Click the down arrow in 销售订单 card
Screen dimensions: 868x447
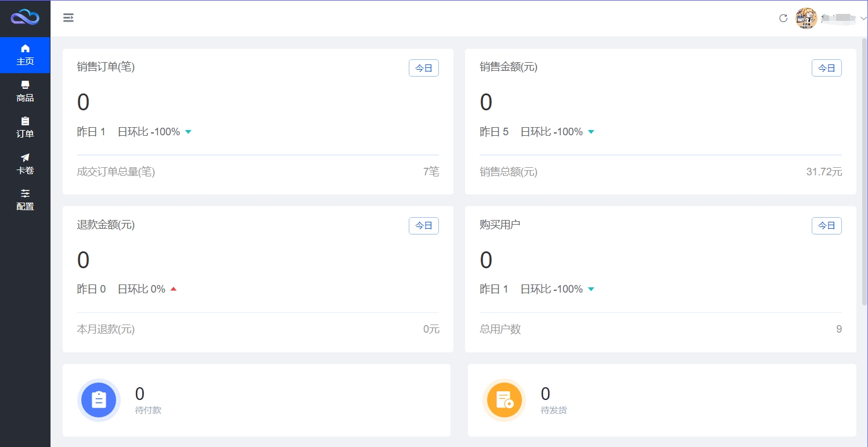[188, 132]
